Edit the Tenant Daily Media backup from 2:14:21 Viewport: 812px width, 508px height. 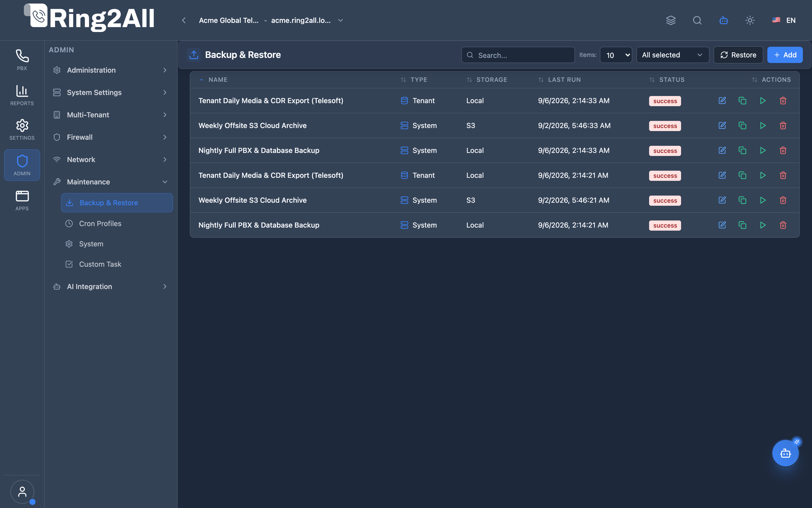coord(722,175)
